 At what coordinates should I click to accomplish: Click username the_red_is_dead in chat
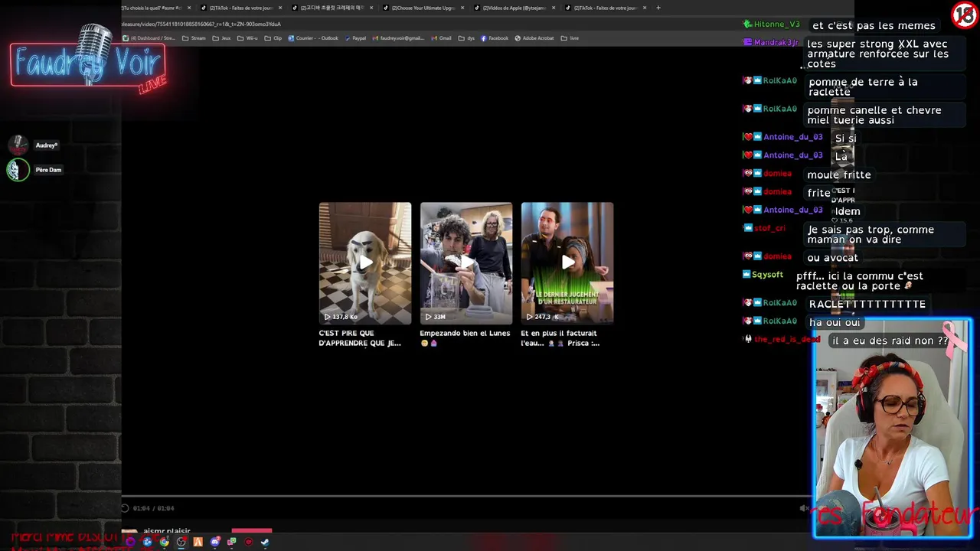pyautogui.click(x=787, y=339)
